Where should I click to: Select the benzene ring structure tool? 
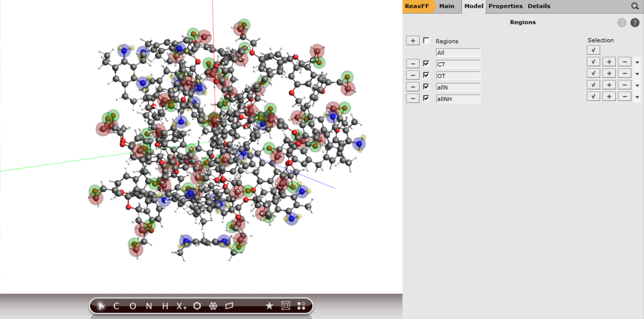tap(197, 306)
